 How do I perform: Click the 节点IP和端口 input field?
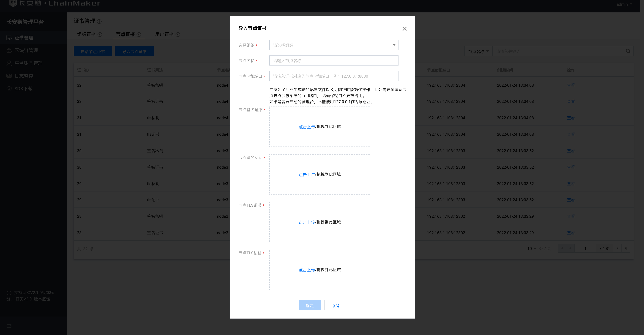(334, 76)
